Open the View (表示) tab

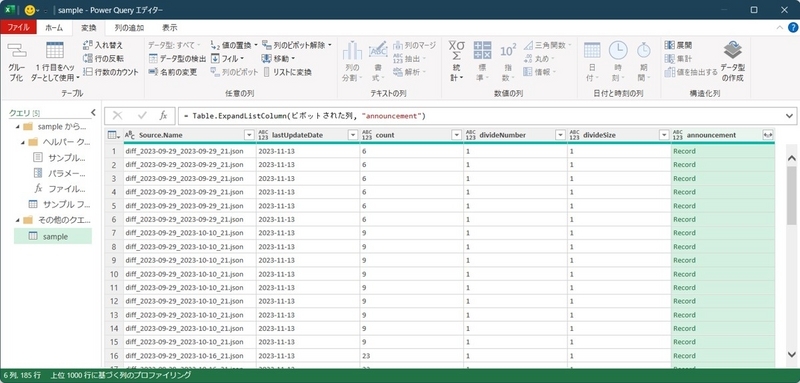click(170, 28)
